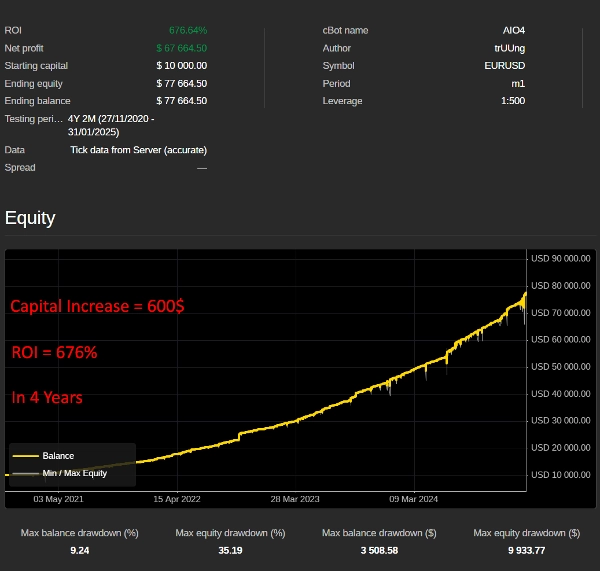The width and height of the screenshot is (600, 571).
Task: Click the 09 Mar 2024 axis date
Action: [414, 499]
